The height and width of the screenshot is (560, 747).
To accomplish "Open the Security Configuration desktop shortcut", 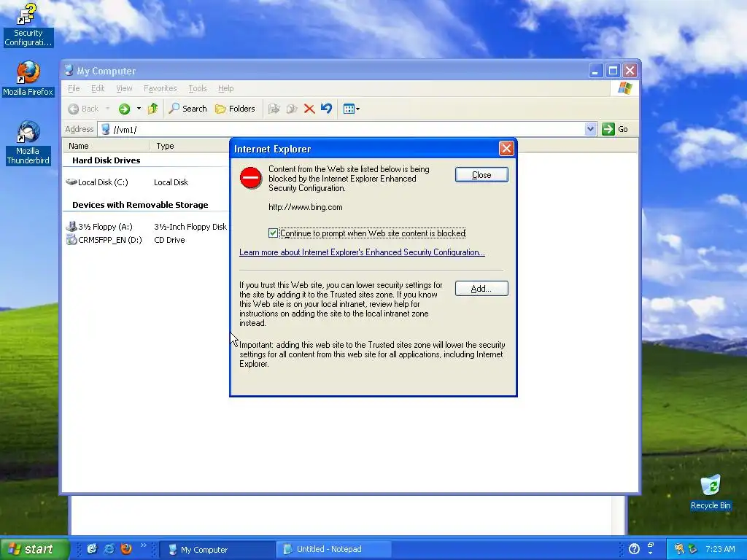I will click(27, 25).
